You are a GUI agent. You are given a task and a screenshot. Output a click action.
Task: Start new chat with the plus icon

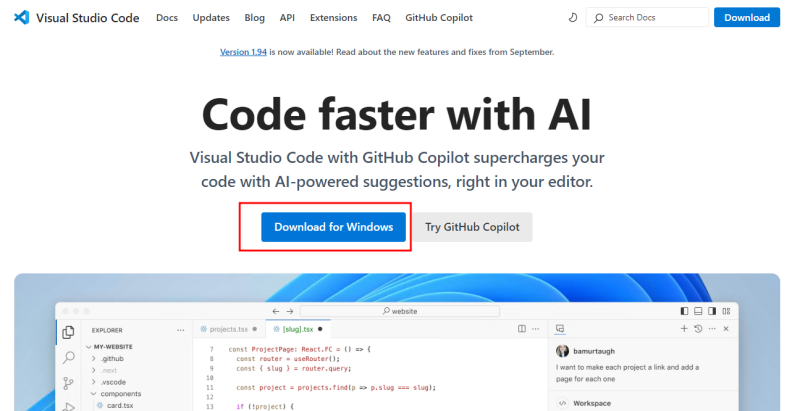684,329
